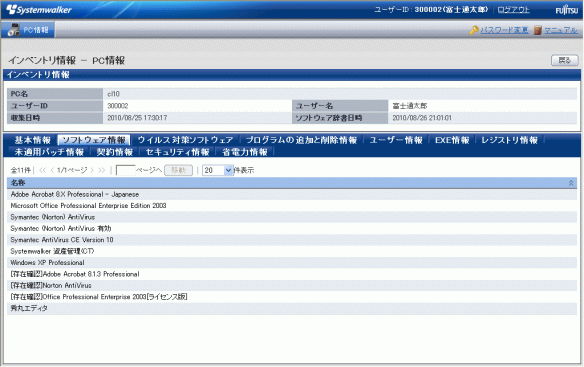Click the インベントリ情報 section header
The height and width of the screenshot is (367, 584).
click(x=292, y=75)
